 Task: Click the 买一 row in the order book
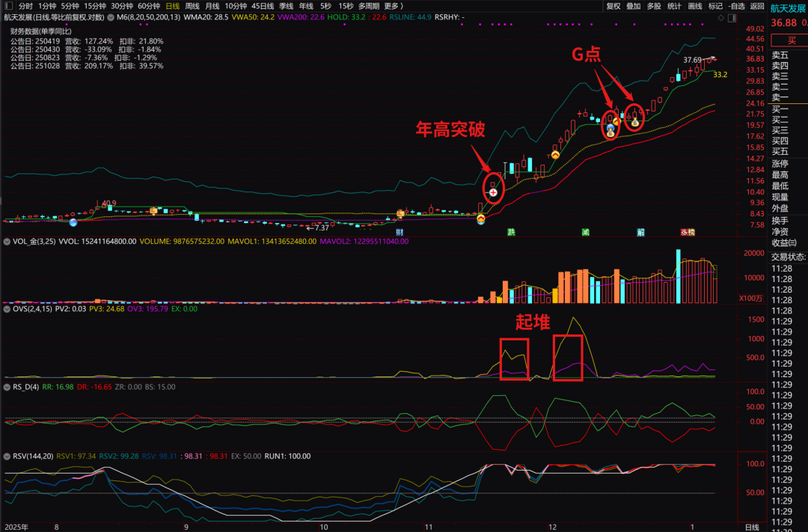click(x=780, y=109)
